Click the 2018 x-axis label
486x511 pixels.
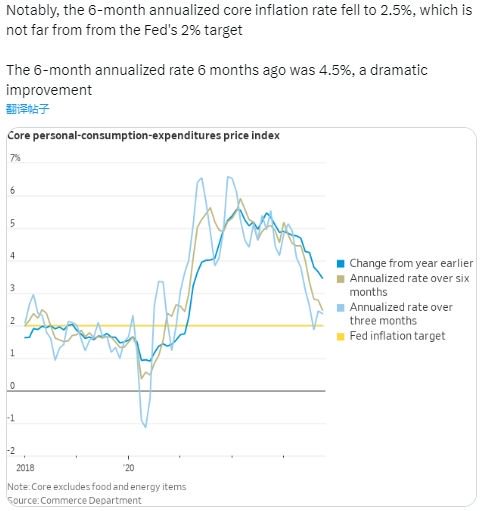tap(25, 468)
